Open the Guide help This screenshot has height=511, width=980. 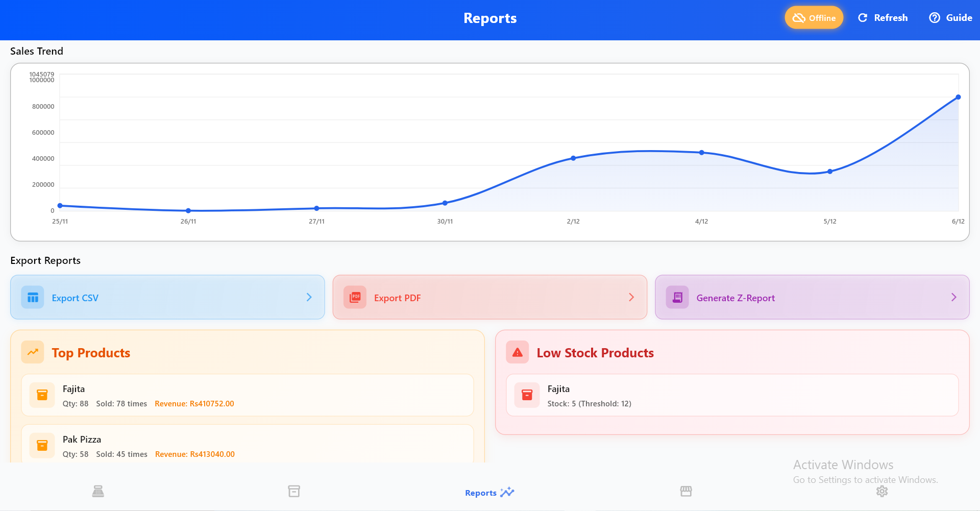click(x=950, y=18)
